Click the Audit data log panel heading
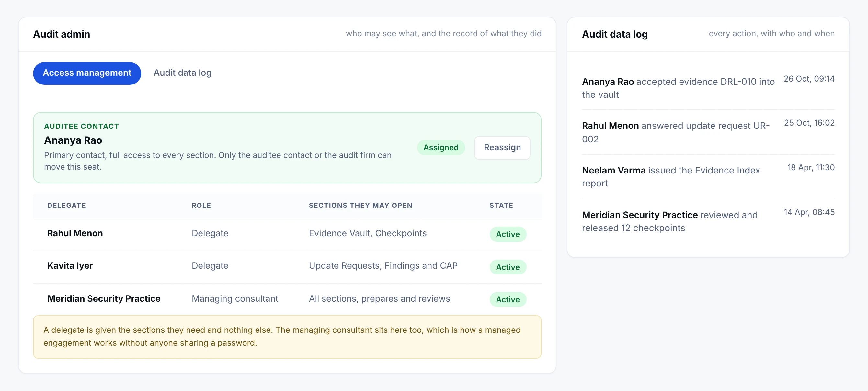The image size is (868, 391). (x=614, y=34)
